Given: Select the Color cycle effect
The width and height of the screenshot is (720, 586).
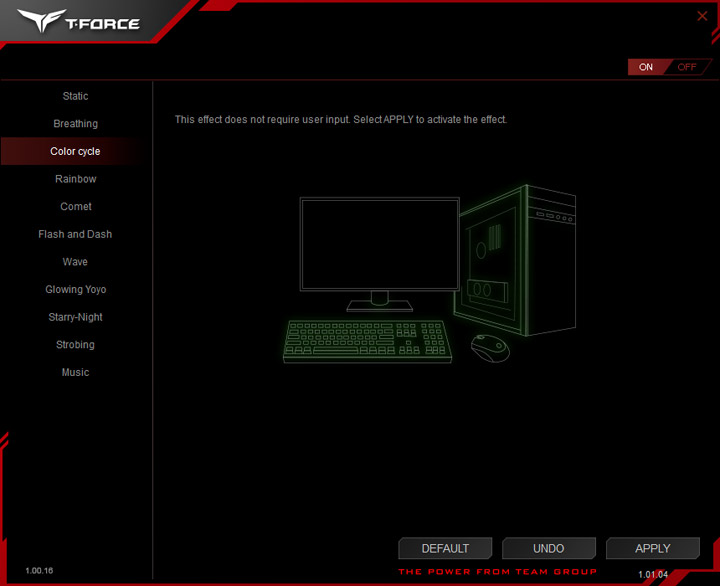Looking at the screenshot, I should pos(75,151).
